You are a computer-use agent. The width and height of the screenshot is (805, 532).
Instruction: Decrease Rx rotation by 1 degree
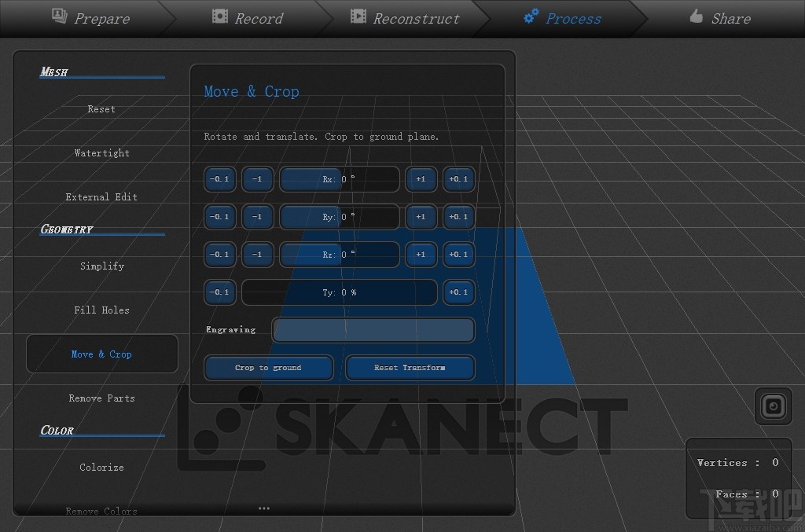coord(257,179)
